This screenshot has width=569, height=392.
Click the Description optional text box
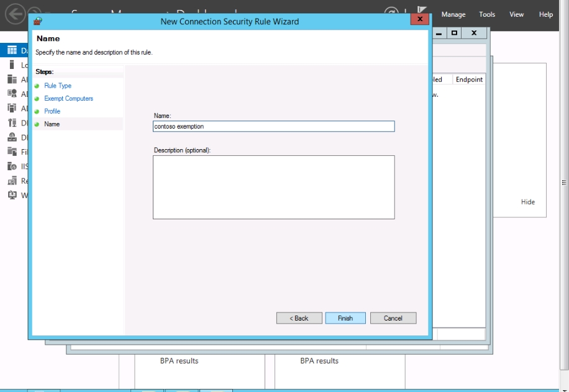(x=273, y=187)
